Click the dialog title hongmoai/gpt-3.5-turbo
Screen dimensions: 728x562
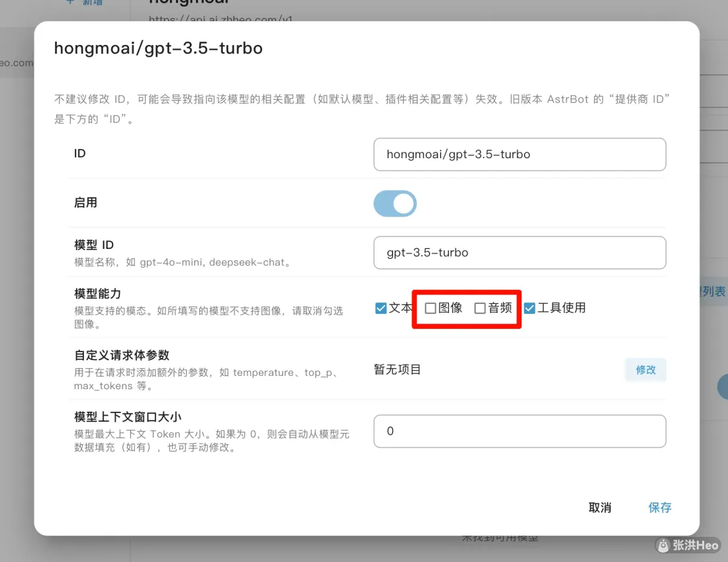tap(158, 48)
